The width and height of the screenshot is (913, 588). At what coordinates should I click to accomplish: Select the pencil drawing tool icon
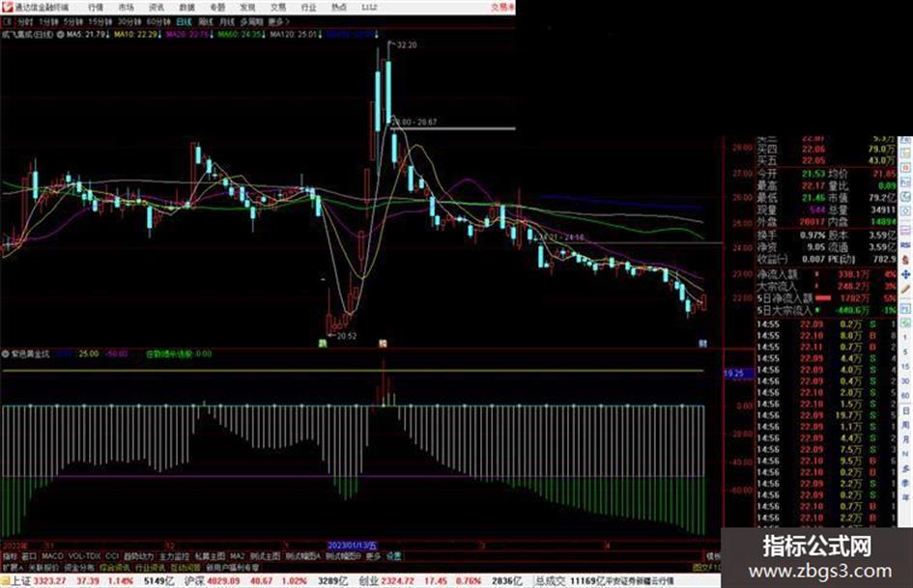pyautogui.click(x=905, y=290)
